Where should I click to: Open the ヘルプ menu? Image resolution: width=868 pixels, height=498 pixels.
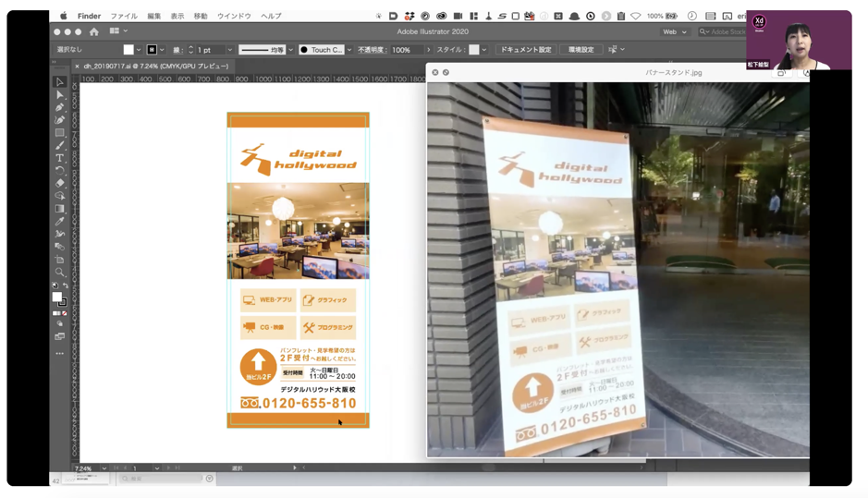[271, 16]
